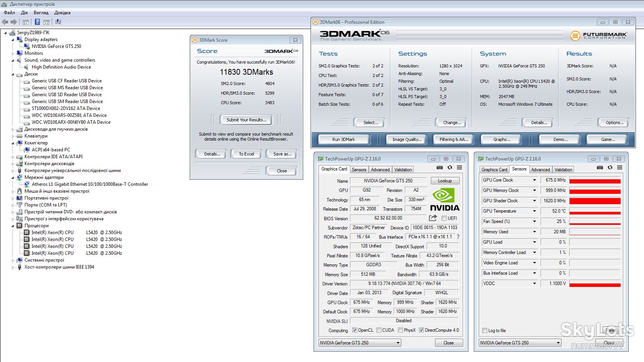Expand Monitors tree node
Image resolution: width=644 pixels, height=362 pixels.
13,54
